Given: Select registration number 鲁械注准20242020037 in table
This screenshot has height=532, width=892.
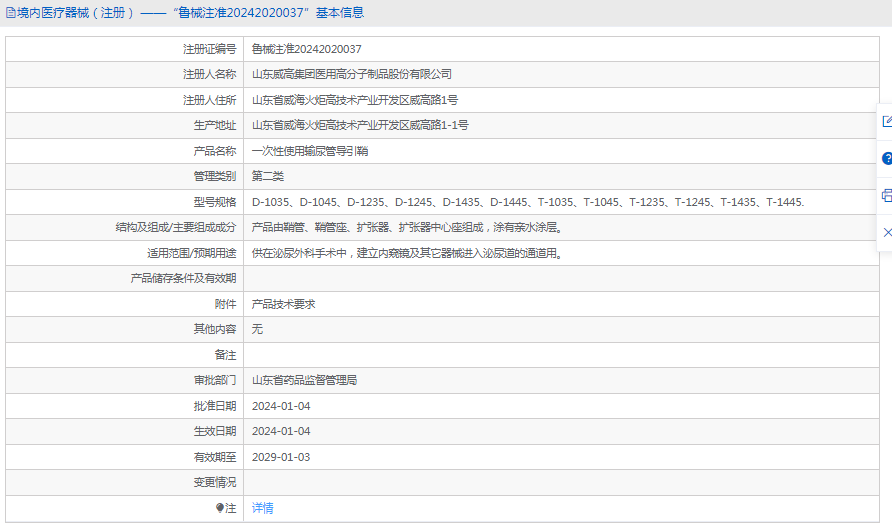Looking at the screenshot, I should tap(307, 50).
